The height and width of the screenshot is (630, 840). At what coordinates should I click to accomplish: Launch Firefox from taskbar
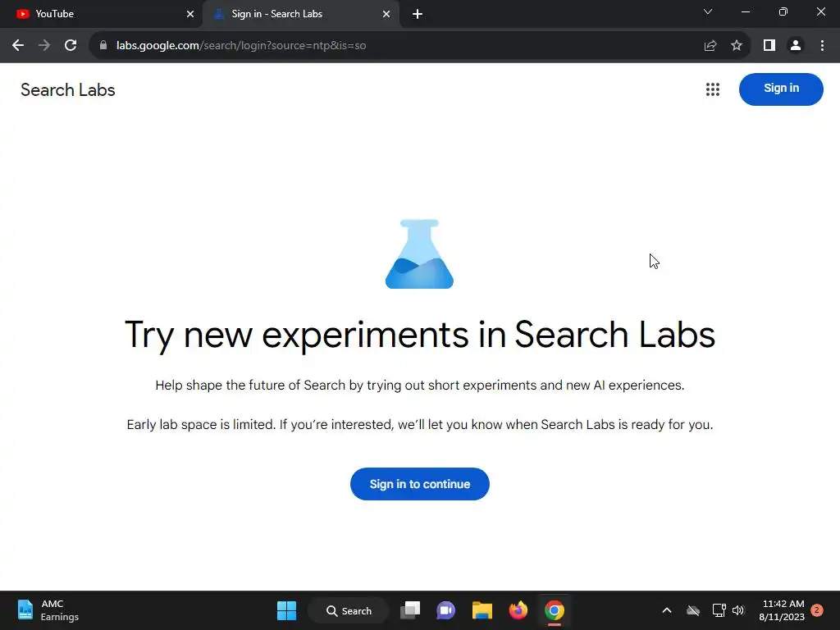[518, 610]
